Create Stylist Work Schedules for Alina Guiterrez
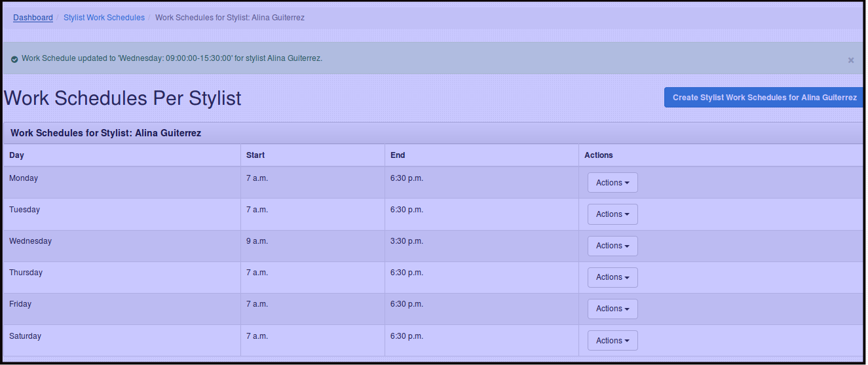 coord(764,98)
